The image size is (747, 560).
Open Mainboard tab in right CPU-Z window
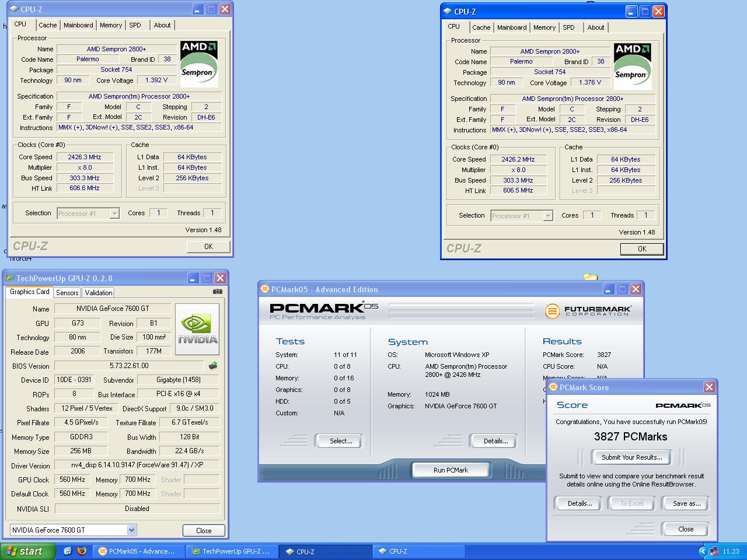coord(512,27)
